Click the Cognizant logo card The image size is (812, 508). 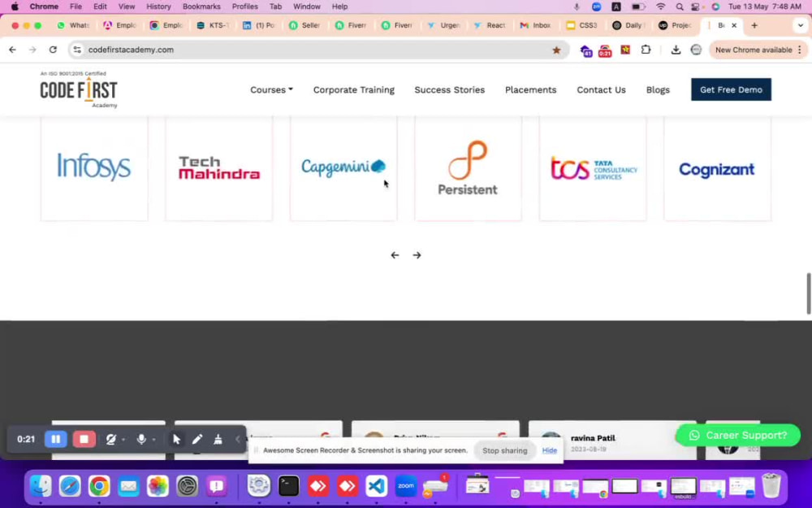point(717,167)
